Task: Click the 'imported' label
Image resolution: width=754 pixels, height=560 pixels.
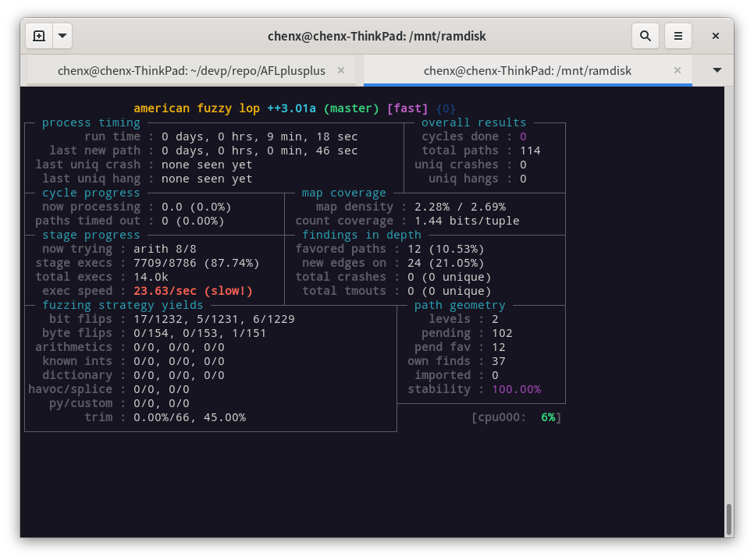Action: click(443, 375)
